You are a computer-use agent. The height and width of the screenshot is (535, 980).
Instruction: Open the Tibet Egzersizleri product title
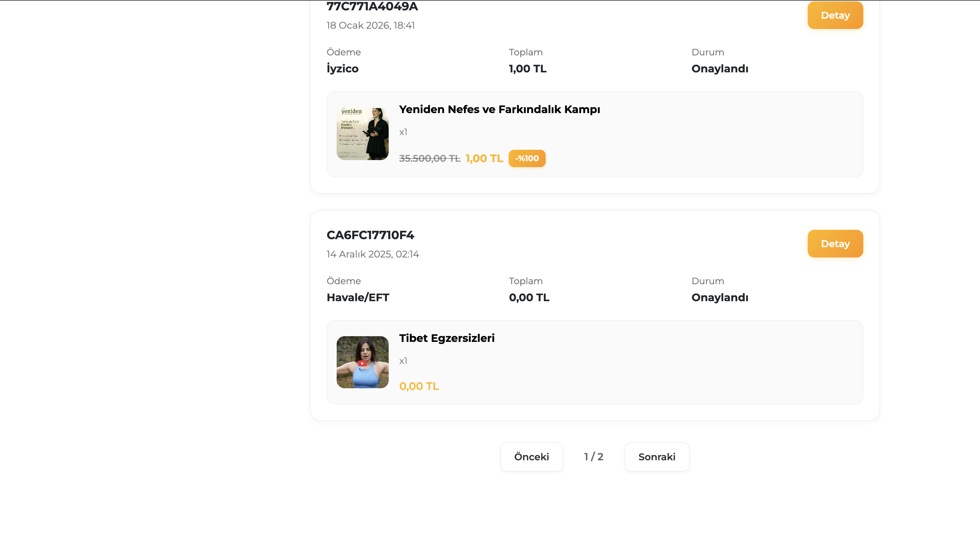447,338
